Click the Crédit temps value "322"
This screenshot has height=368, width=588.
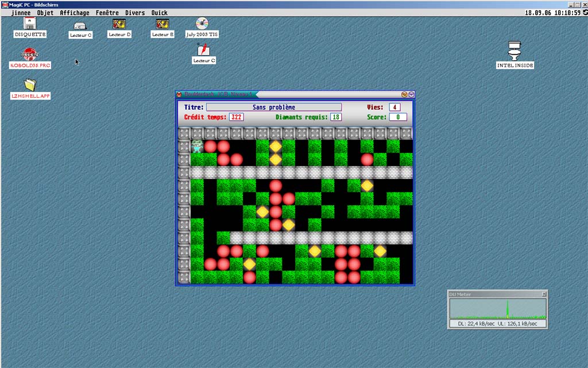(236, 117)
